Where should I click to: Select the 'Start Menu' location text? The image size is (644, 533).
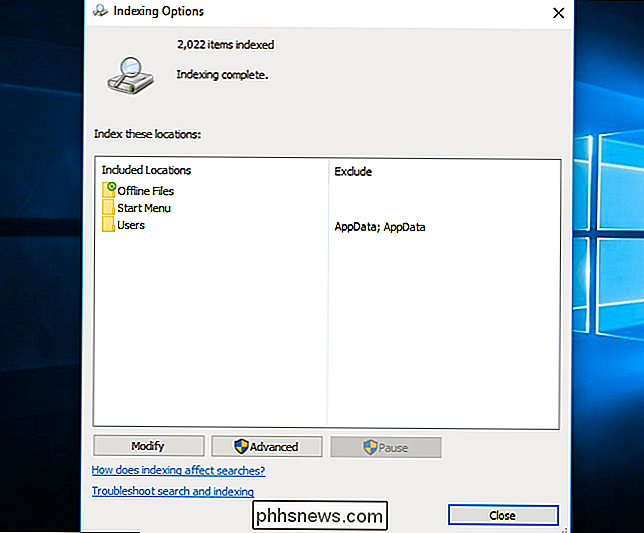[x=144, y=208]
